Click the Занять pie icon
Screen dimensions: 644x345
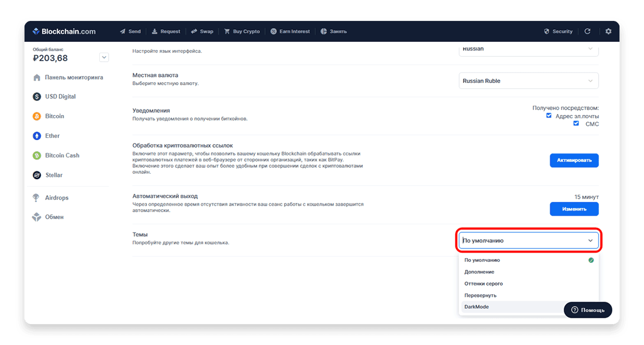coord(324,31)
